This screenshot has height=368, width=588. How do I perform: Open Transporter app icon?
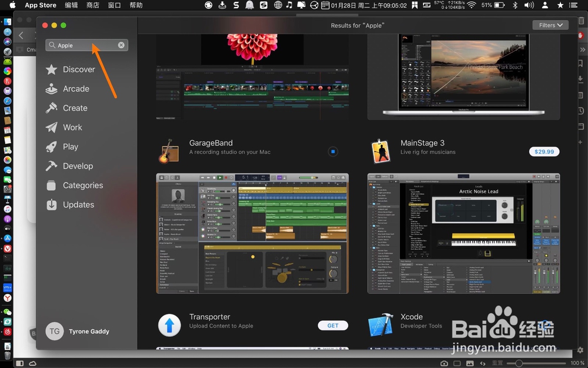(x=169, y=325)
